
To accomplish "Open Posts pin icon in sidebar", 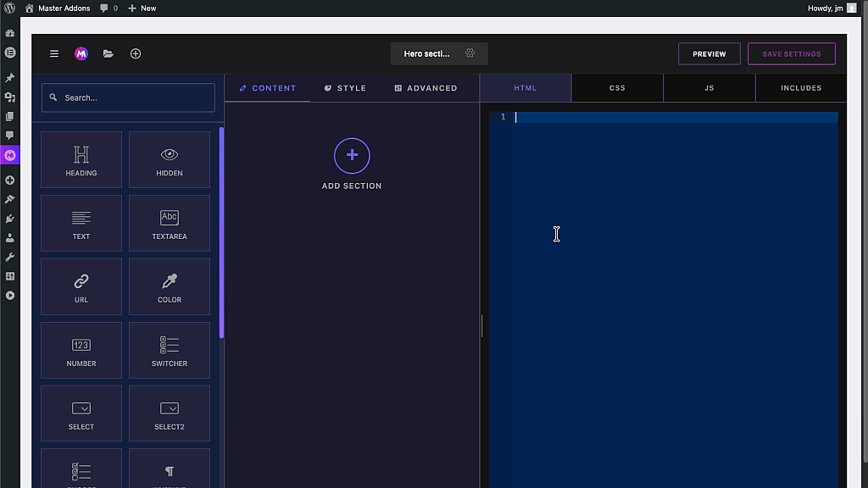I will point(10,78).
